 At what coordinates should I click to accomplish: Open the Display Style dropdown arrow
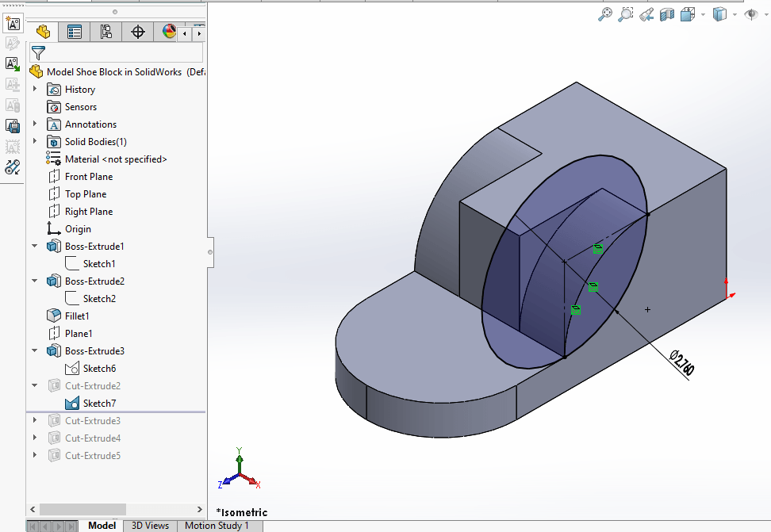[735, 14]
